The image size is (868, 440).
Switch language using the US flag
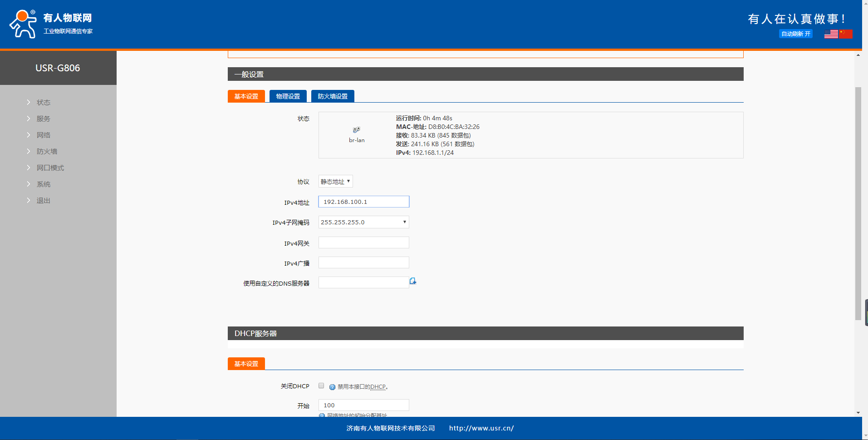(x=831, y=34)
